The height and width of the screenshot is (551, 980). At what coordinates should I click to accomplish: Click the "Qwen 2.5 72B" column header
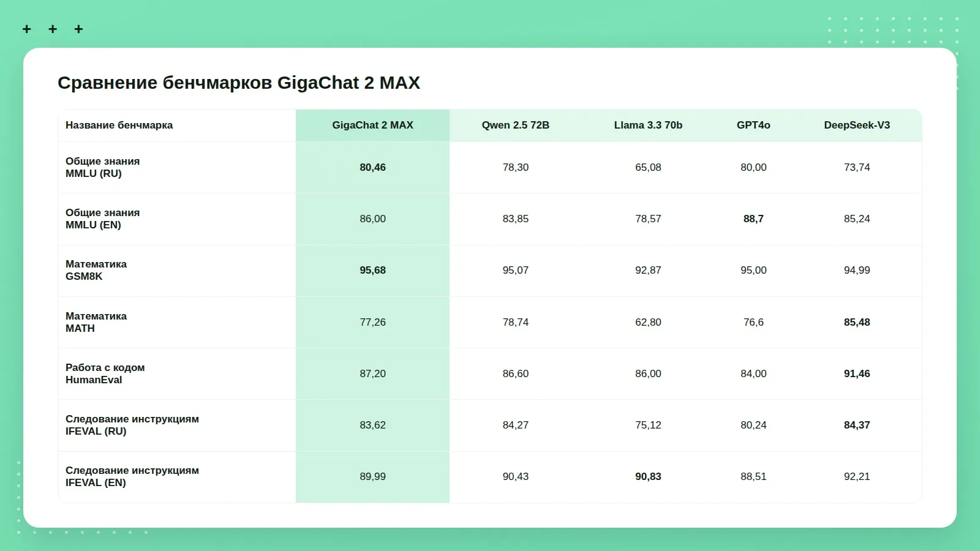[516, 125]
